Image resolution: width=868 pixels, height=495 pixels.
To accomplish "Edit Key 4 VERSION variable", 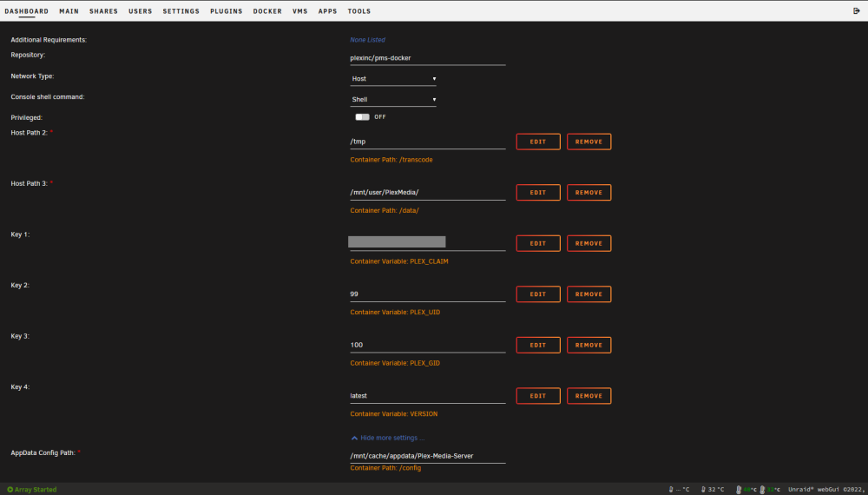I will tap(538, 397).
